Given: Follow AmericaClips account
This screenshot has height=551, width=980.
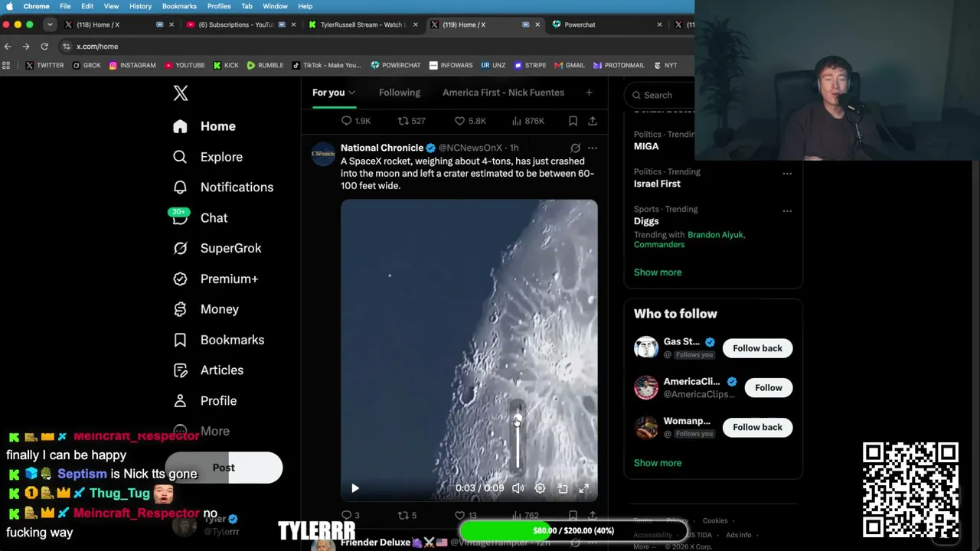Looking at the screenshot, I should point(768,388).
